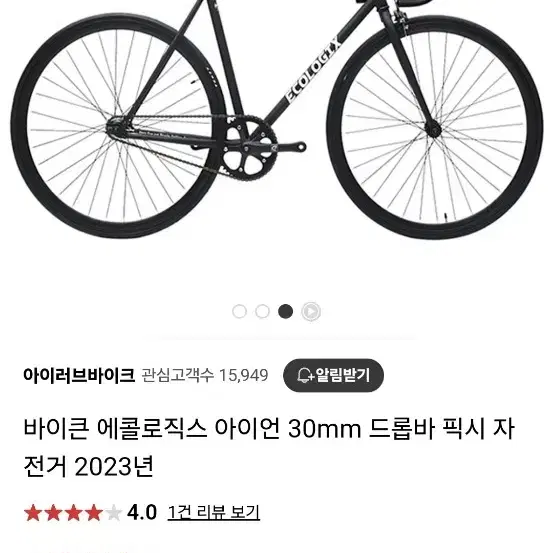Click the bell icon inside 알림받기
This screenshot has height=553, width=553.
pyautogui.click(x=304, y=375)
